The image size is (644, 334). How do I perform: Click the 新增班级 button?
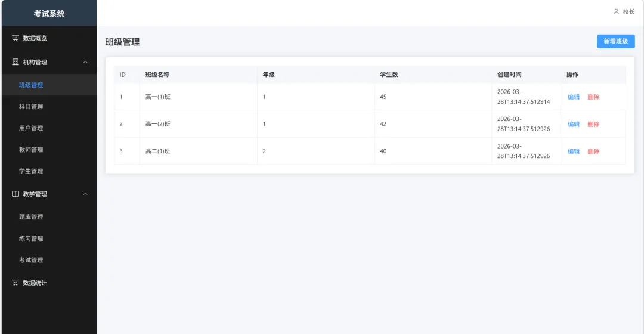point(615,41)
